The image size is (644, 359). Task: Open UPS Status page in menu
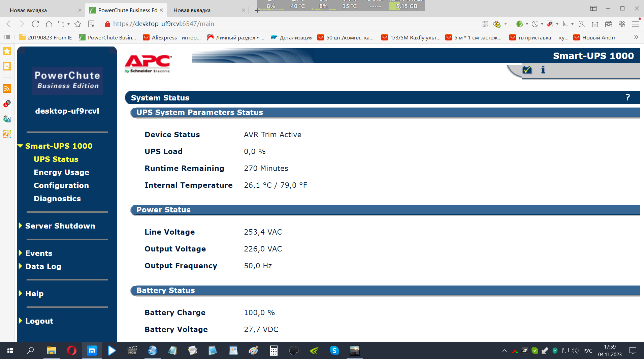(56, 159)
